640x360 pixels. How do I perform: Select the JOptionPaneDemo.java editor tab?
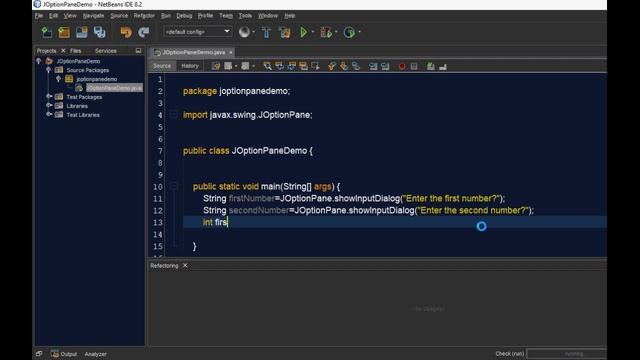[x=193, y=52]
